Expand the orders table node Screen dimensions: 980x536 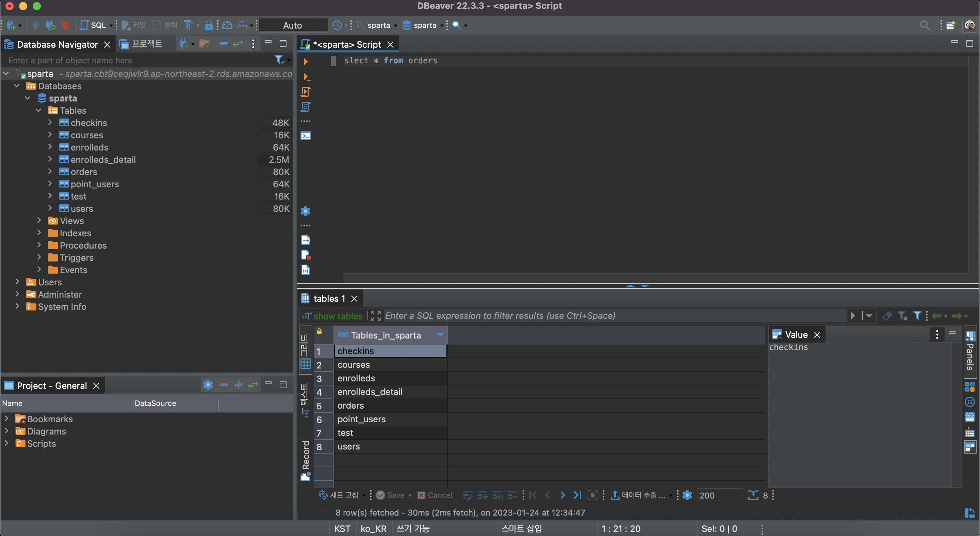50,171
